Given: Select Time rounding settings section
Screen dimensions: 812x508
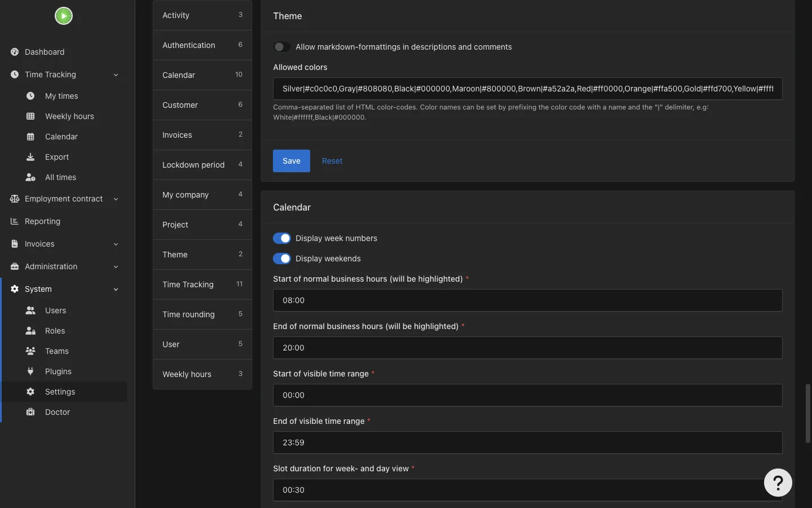Looking at the screenshot, I should tap(202, 314).
